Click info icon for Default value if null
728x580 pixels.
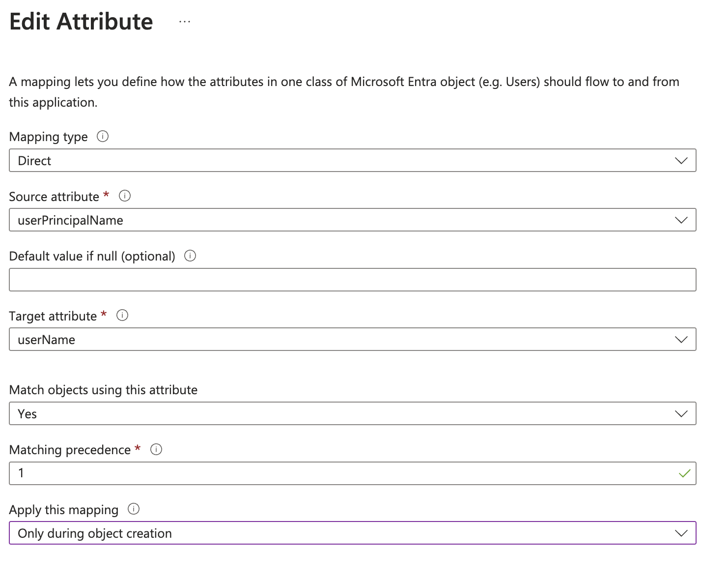(190, 256)
